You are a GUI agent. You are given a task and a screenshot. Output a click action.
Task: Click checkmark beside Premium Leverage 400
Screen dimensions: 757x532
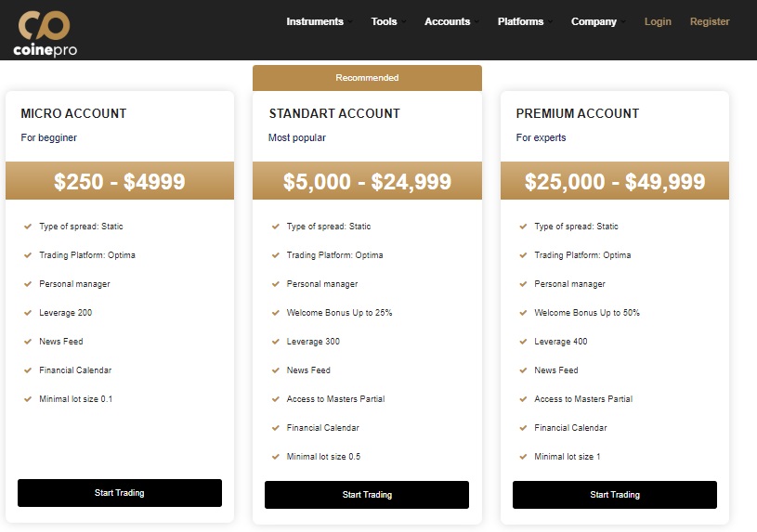pyautogui.click(x=523, y=342)
